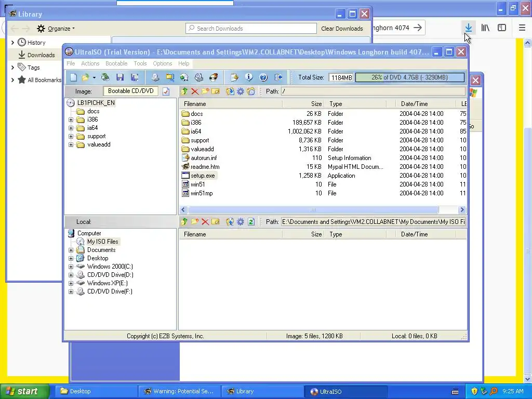532x399 pixels.
Task: Click the Save As icon in UltraISO toolbar
Action: [135, 77]
